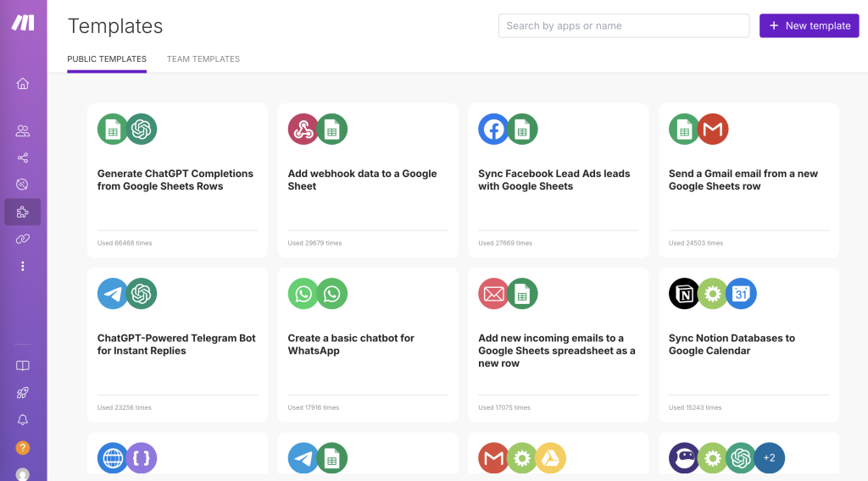Open the Team people icon in sidebar
This screenshot has height=481, width=868.
[x=23, y=130]
